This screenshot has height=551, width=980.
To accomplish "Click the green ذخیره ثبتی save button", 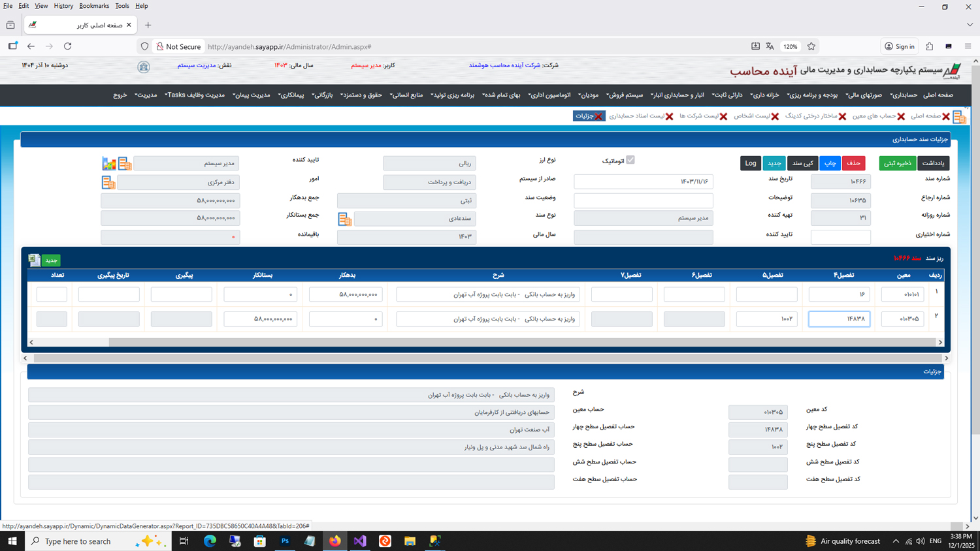I will (x=897, y=163).
